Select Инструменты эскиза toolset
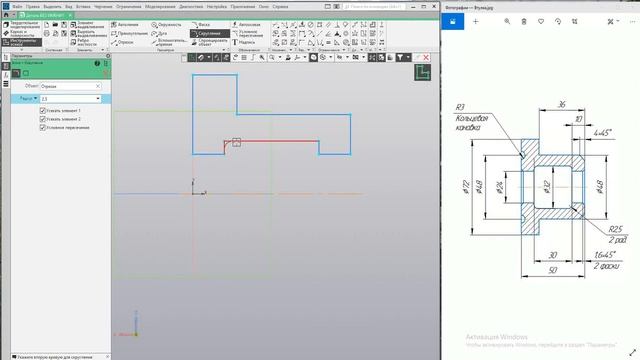Viewport: 640px width, 360px height. (x=22, y=42)
